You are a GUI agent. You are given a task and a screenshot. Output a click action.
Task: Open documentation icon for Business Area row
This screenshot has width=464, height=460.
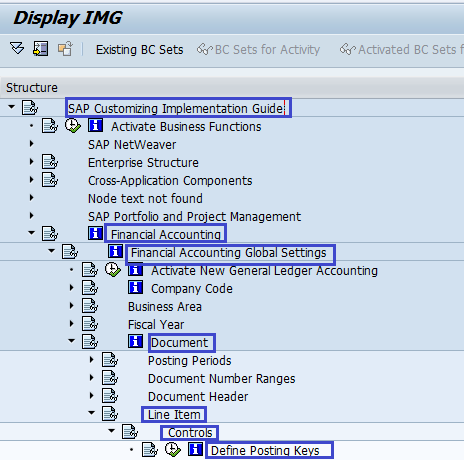90,306
